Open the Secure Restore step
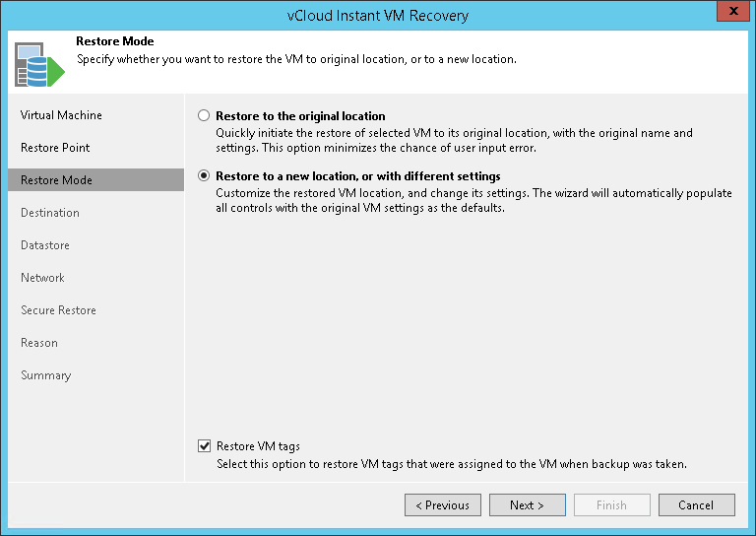756x536 pixels. 58,310
